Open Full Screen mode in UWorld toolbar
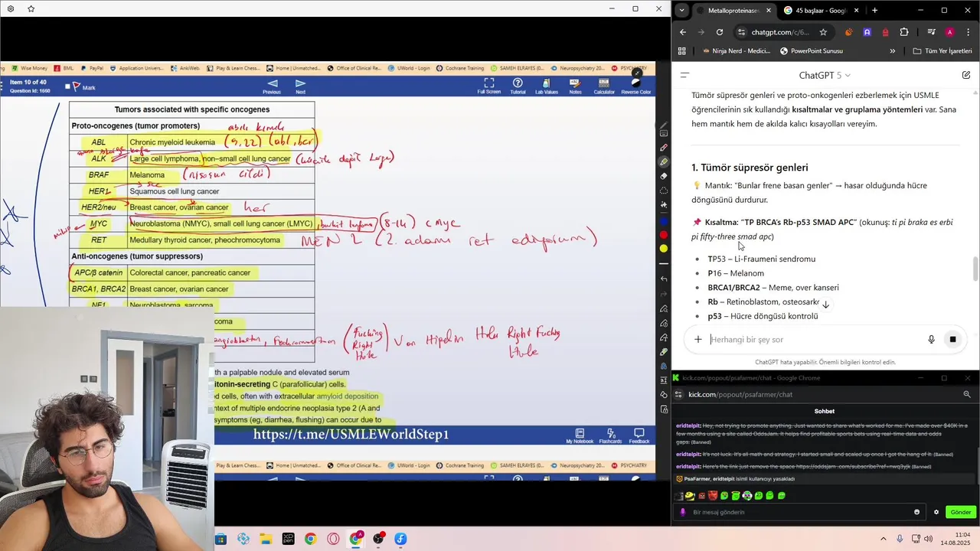This screenshot has width=980, height=551. click(488, 86)
